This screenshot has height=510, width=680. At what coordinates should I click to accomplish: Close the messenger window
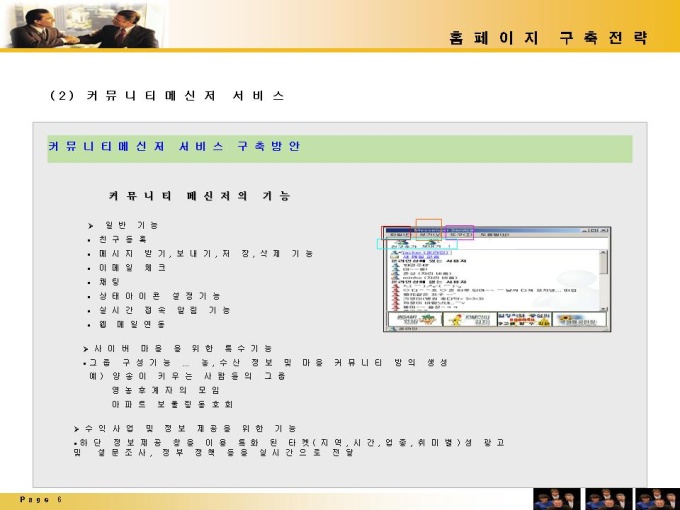[x=605, y=230]
